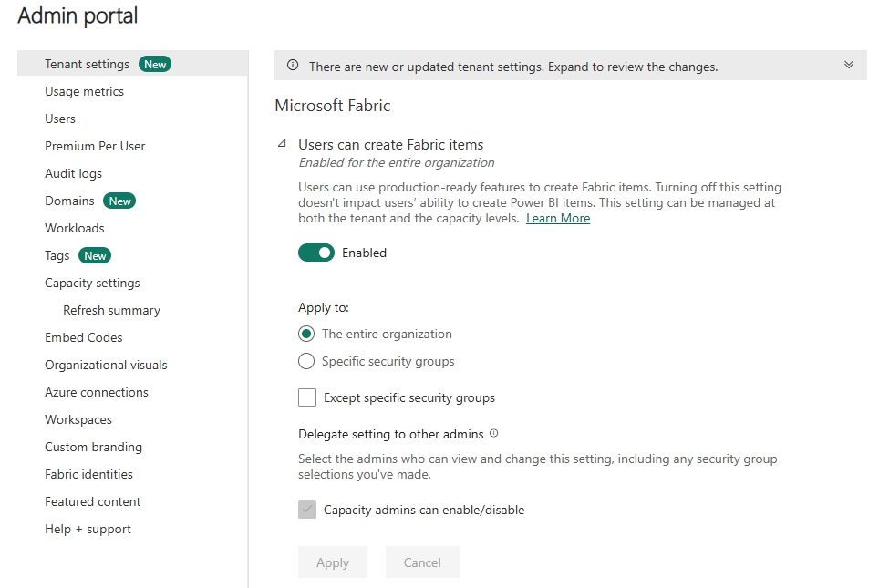Check Except specific security groups
This screenshot has width=879, height=588.
(x=307, y=397)
